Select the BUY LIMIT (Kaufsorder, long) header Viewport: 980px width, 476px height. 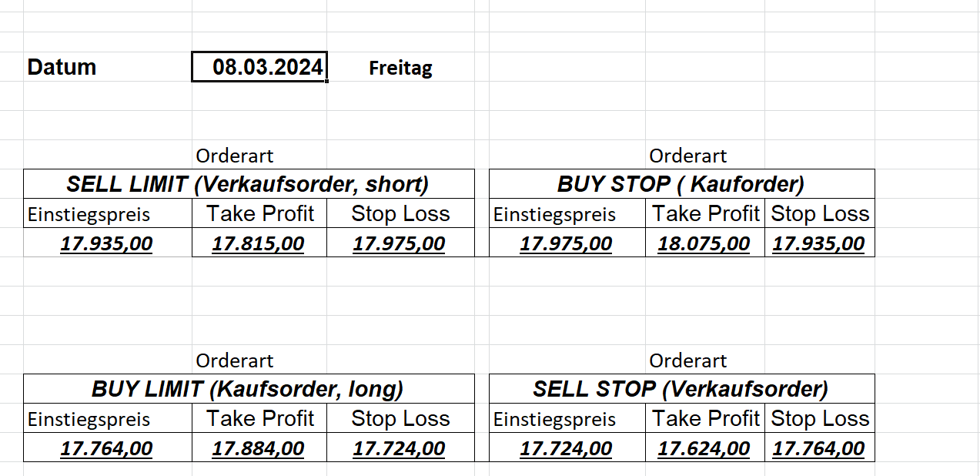(248, 389)
